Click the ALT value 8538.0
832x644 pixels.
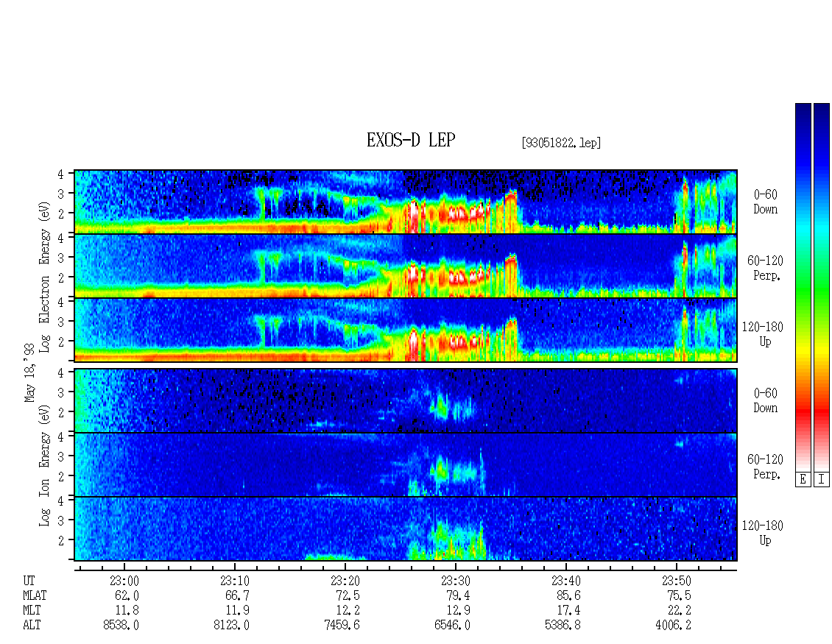[x=121, y=626]
